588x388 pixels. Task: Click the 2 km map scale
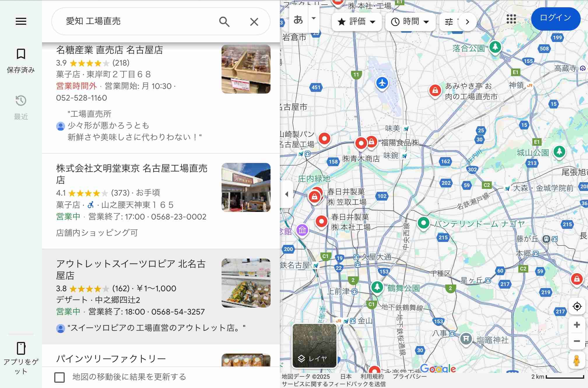point(557,376)
